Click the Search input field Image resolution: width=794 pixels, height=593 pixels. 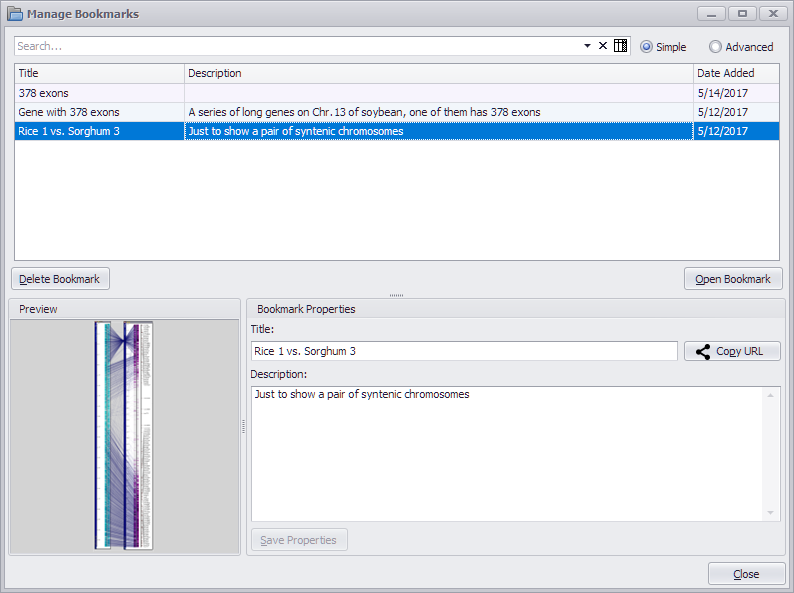click(x=298, y=46)
